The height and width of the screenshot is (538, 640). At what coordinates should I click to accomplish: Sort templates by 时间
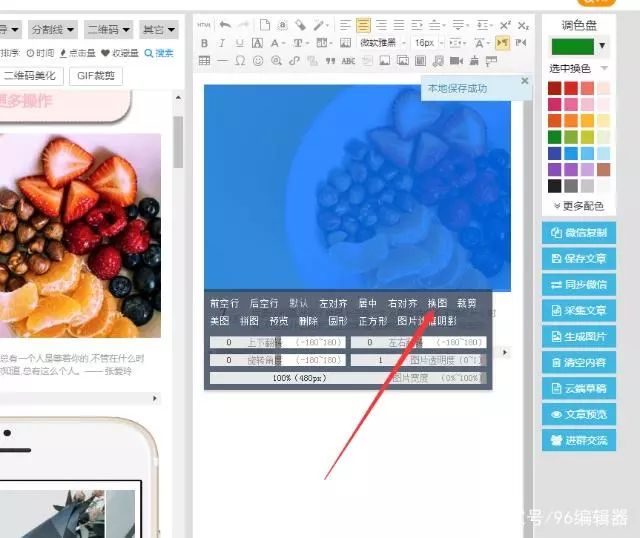click(x=40, y=53)
